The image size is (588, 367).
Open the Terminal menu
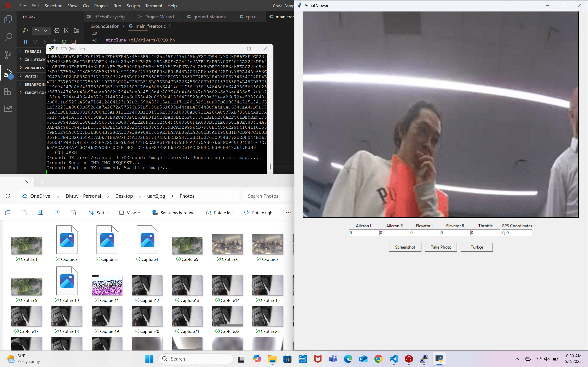[154, 6]
